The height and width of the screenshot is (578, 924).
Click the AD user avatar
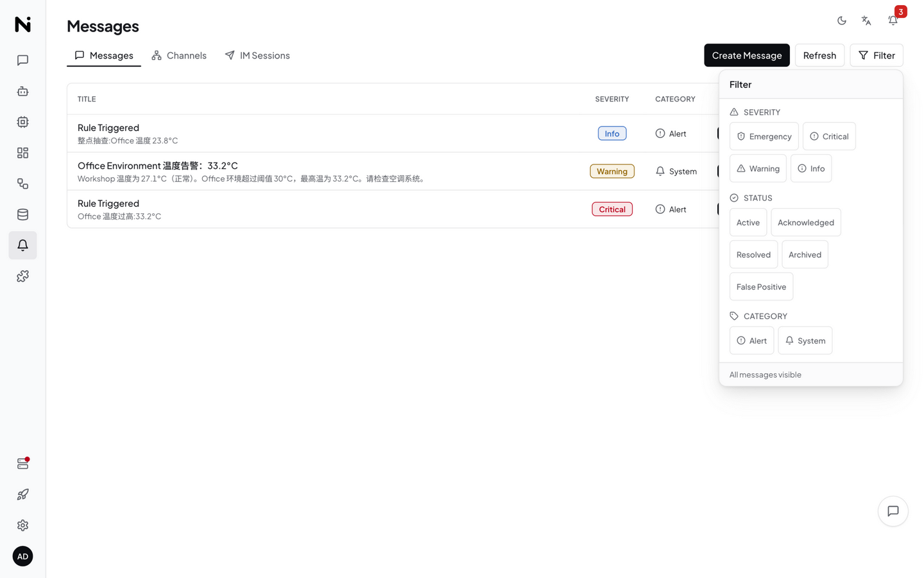coord(22,556)
